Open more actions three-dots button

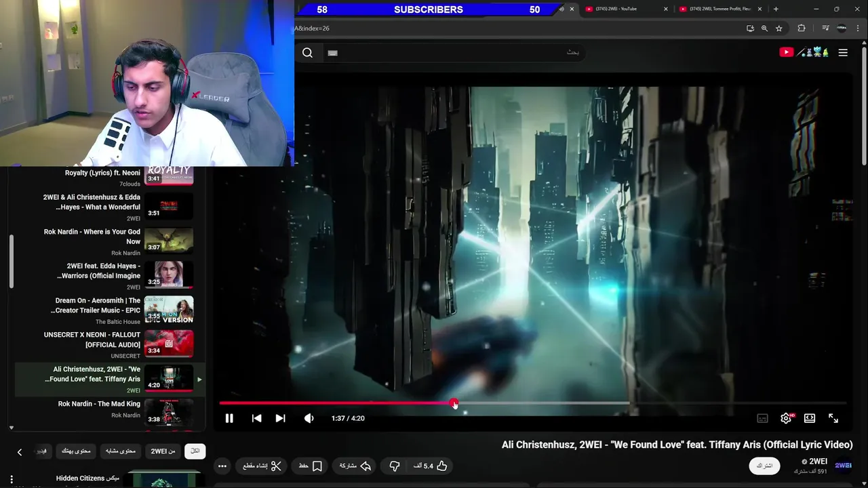[222, 466]
